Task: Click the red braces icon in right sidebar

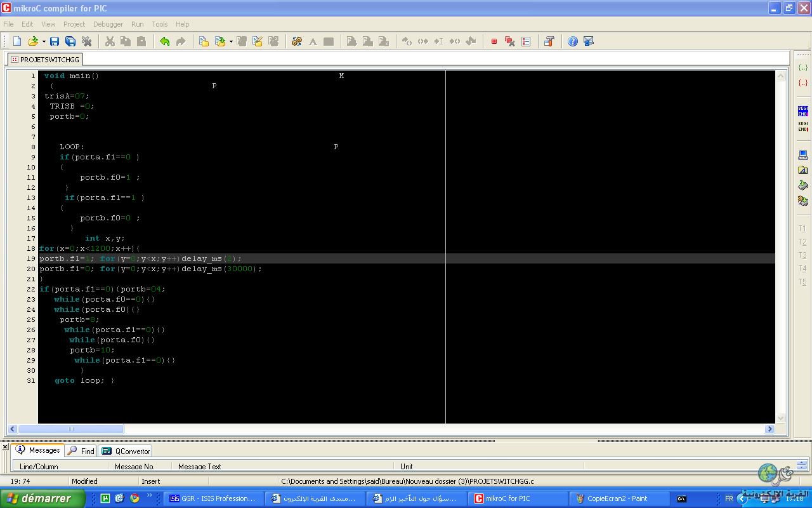Action: (802, 83)
